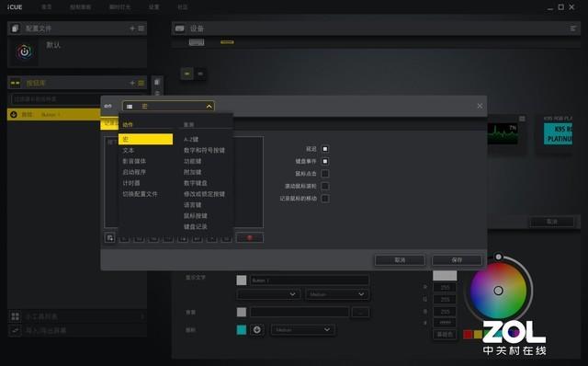Click the plus icon next to cyan swatch
Viewport: 588px width, 366px height.
click(257, 330)
